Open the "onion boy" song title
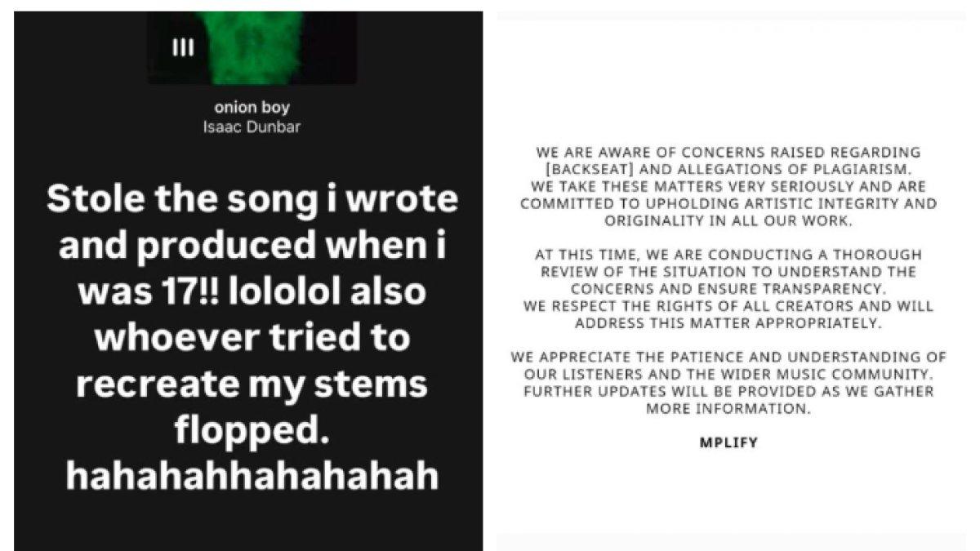This screenshot has height=551, width=980. pos(252,108)
